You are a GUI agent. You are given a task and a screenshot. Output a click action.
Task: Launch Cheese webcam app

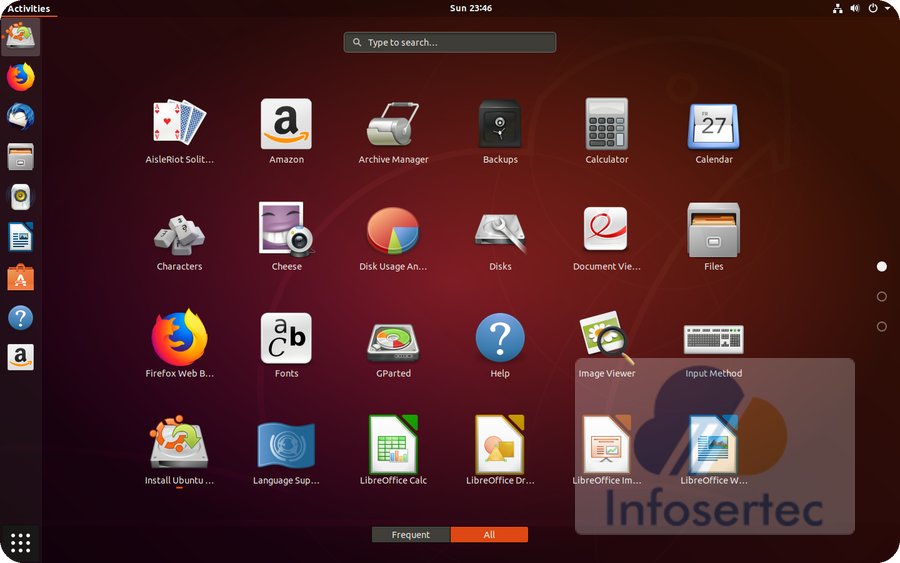pyautogui.click(x=286, y=233)
